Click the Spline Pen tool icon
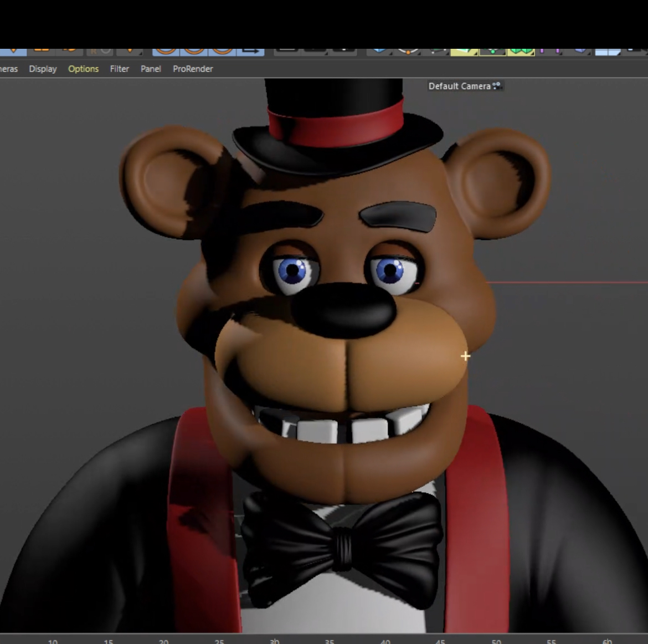This screenshot has height=644, width=648. [x=407, y=51]
